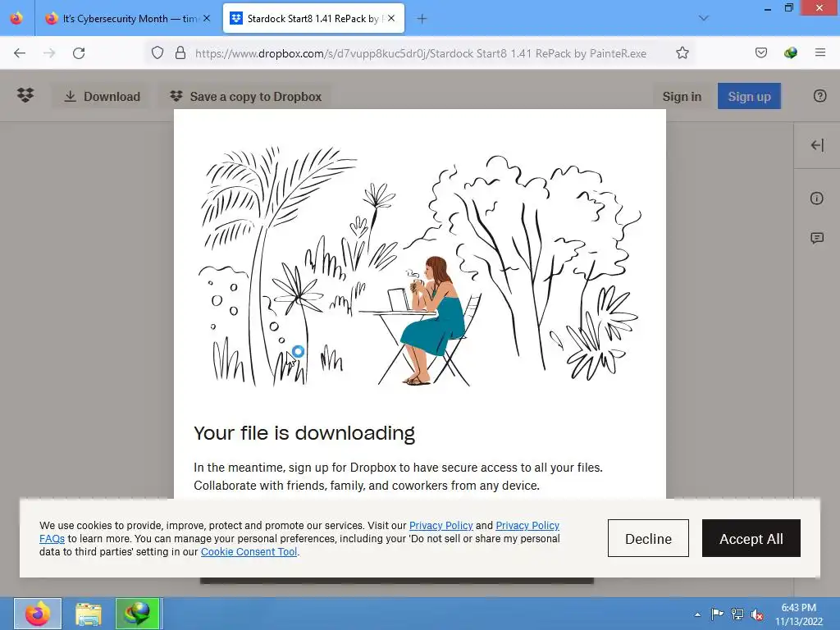Open the comments icon in sidebar
Image resolution: width=840 pixels, height=630 pixels.
tap(817, 238)
